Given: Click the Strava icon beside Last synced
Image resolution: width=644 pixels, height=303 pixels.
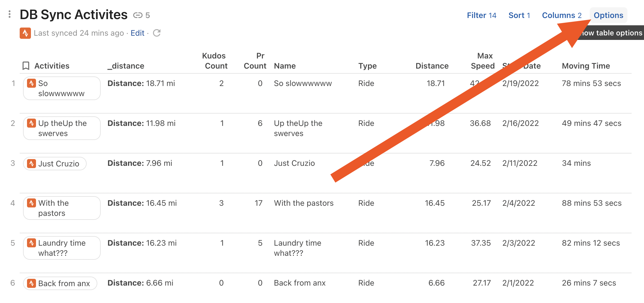Looking at the screenshot, I should (25, 33).
